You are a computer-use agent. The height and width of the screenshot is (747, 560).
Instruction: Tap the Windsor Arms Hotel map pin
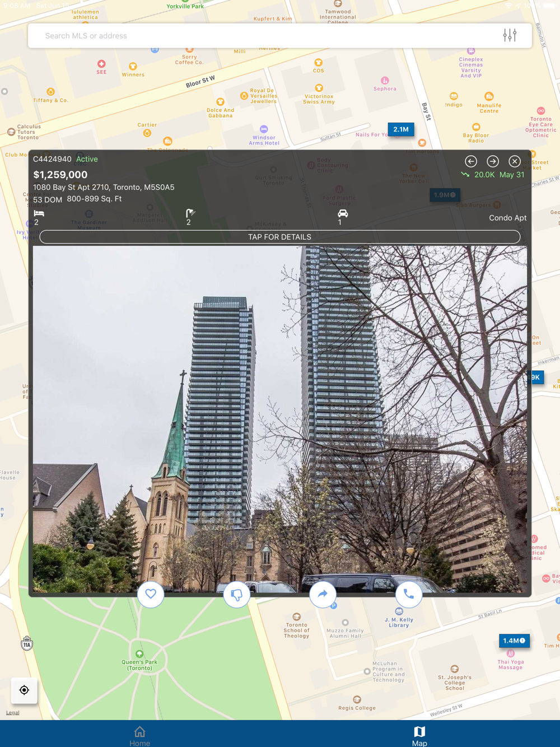264,129
